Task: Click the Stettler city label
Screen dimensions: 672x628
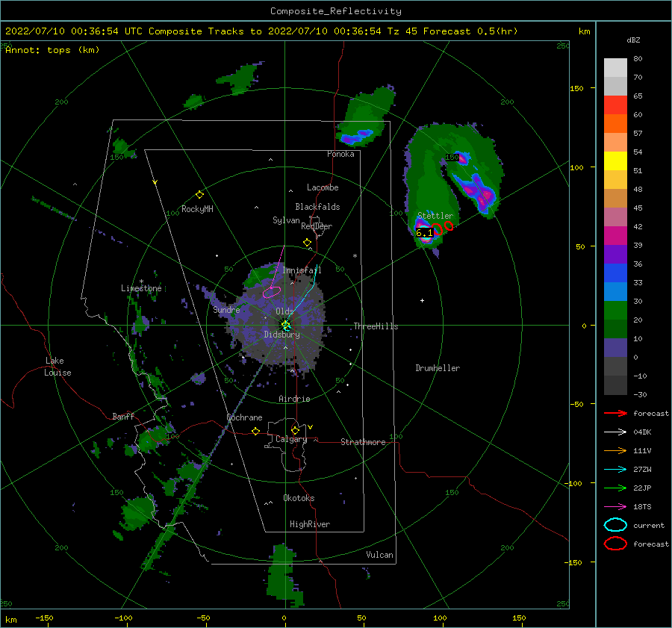Action: pyautogui.click(x=435, y=216)
